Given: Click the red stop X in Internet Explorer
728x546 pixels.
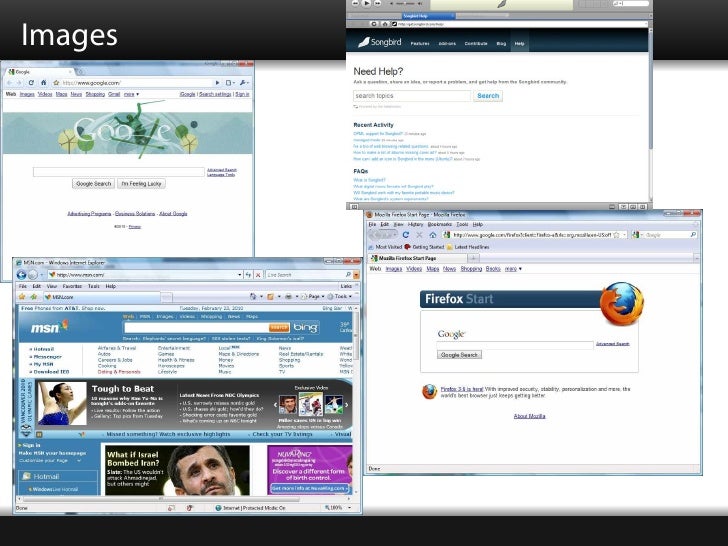Looking at the screenshot, I should click(258, 275).
